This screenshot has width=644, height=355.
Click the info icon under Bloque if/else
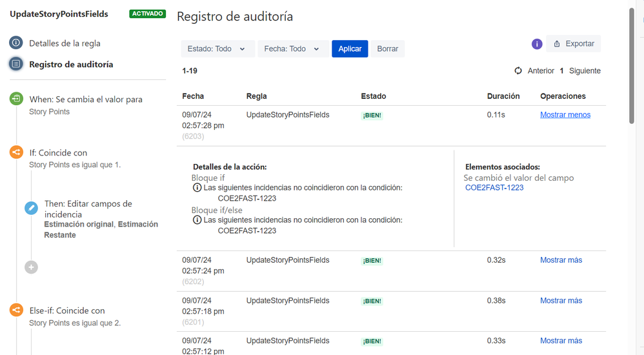197,220
